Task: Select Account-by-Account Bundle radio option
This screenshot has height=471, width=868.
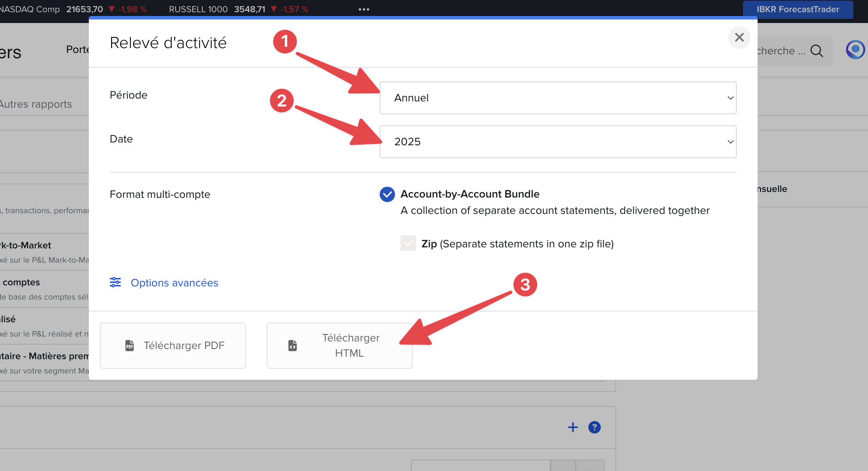Action: (387, 194)
